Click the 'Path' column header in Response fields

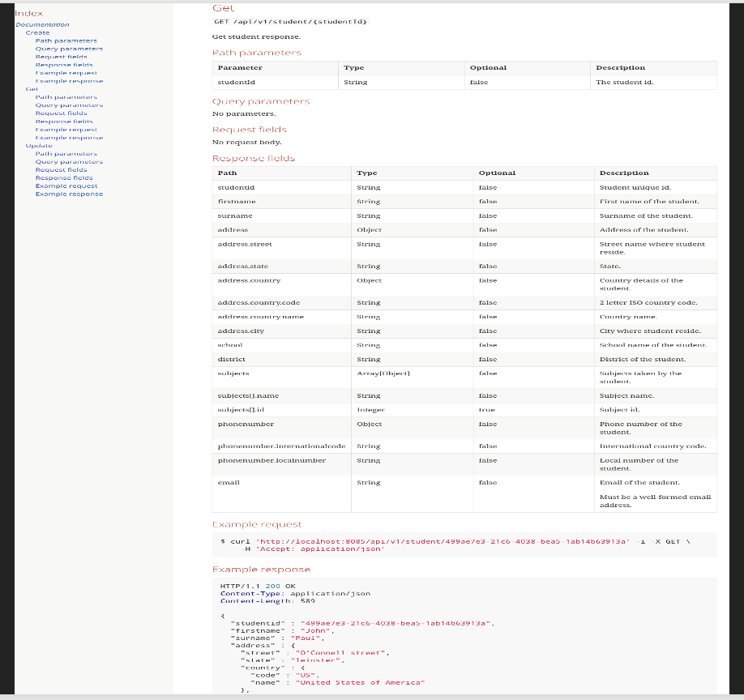click(x=227, y=173)
